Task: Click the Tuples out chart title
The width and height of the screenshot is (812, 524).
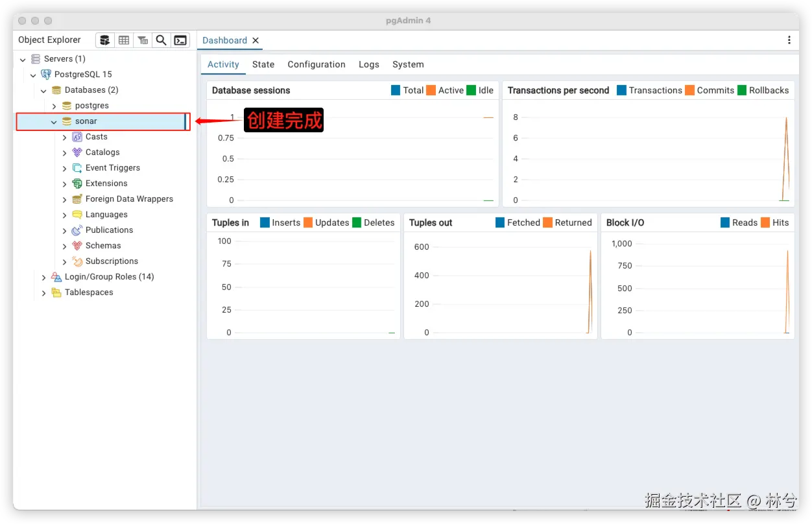Action: click(x=431, y=222)
